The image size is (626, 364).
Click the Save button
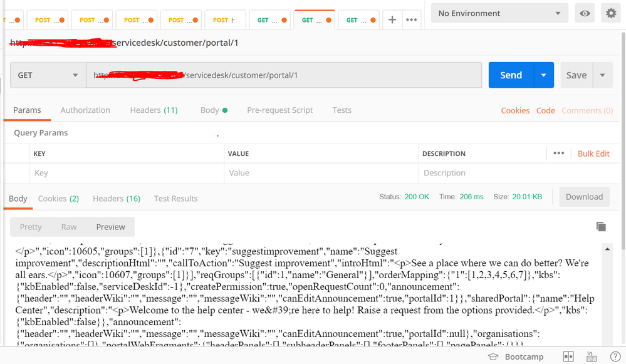(576, 75)
